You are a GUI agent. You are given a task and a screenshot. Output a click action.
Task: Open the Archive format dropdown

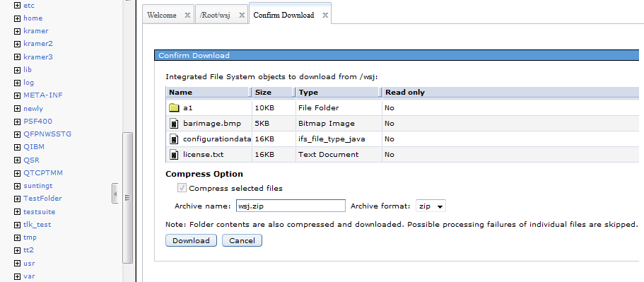coord(431,206)
